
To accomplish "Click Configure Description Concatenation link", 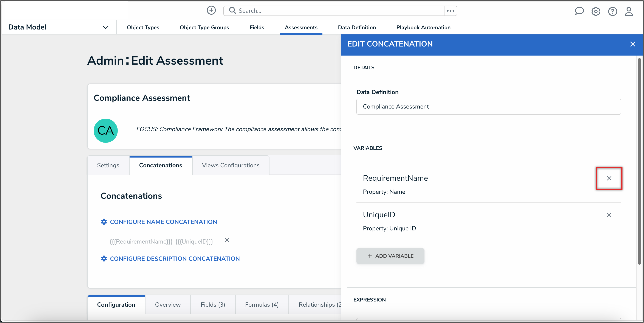I will 175,259.
